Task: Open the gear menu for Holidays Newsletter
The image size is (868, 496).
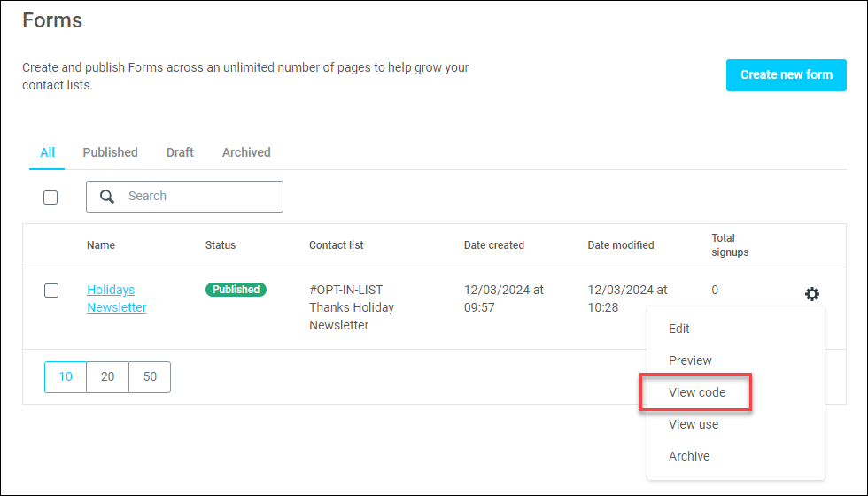Action: 811,294
